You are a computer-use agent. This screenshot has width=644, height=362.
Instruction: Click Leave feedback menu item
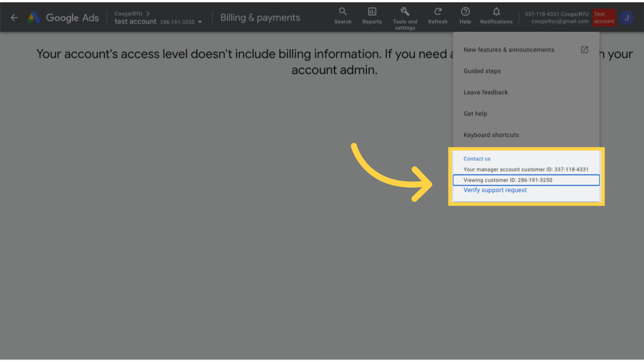(486, 92)
